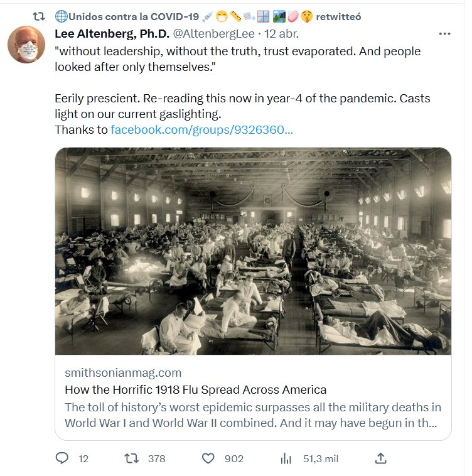Click Lee Altenberg's profile avatar
472x476 pixels.
pyautogui.click(x=26, y=45)
